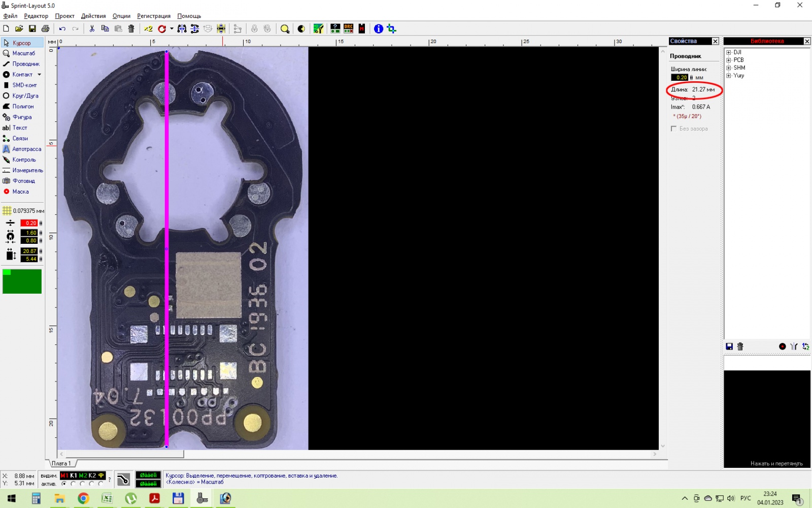Set K1 as the active layer

click(x=73, y=484)
